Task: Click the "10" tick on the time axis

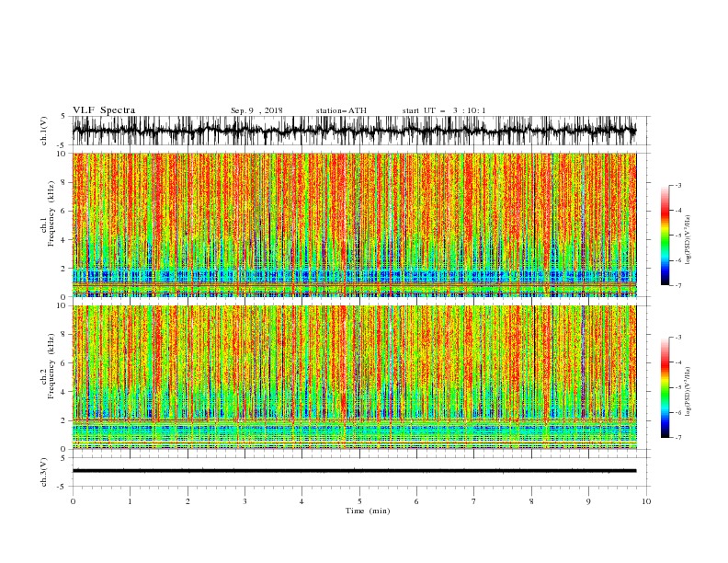Action: click(x=646, y=501)
